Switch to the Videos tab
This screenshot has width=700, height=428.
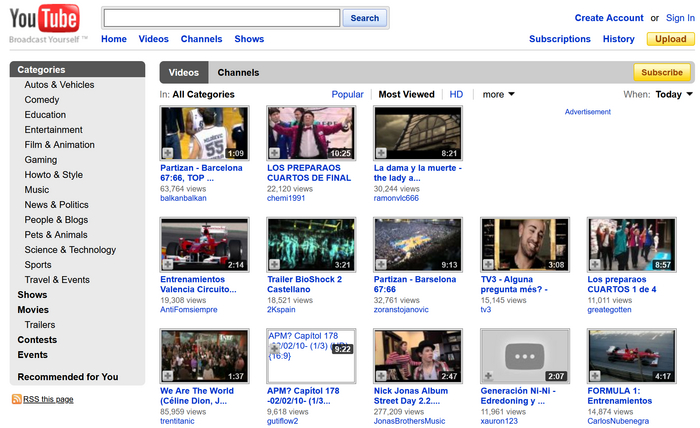[x=183, y=72]
